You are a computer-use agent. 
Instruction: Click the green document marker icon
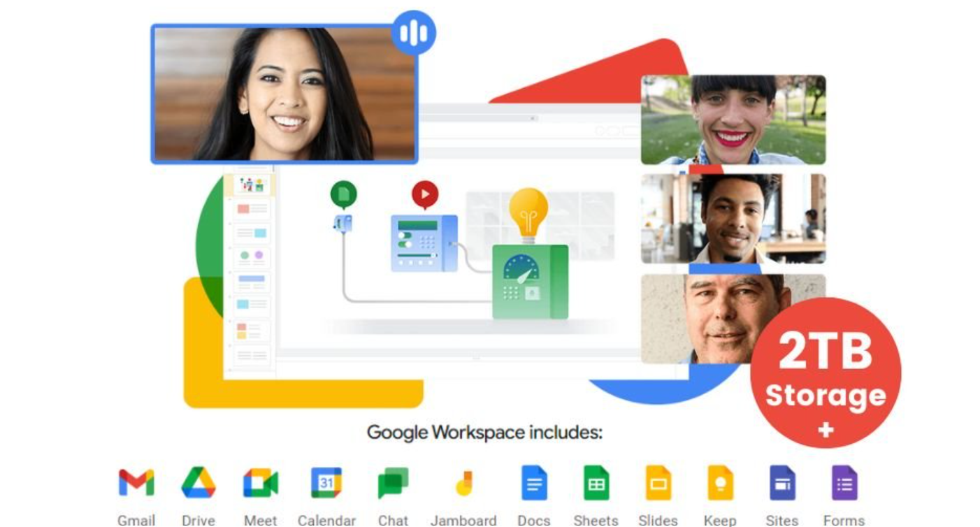(343, 195)
